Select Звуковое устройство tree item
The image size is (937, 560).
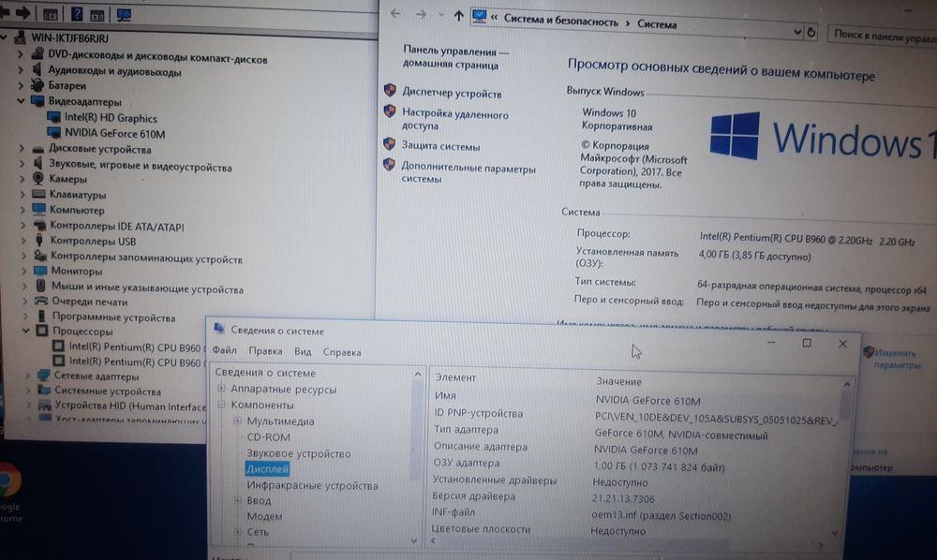point(299,453)
